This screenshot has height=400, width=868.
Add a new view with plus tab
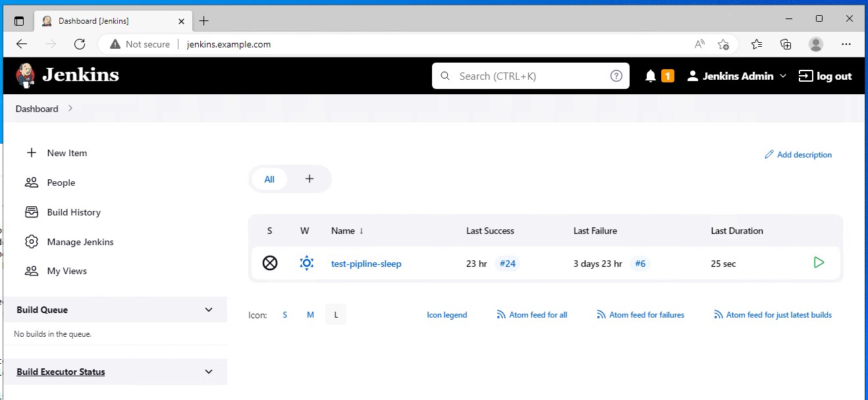[310, 179]
